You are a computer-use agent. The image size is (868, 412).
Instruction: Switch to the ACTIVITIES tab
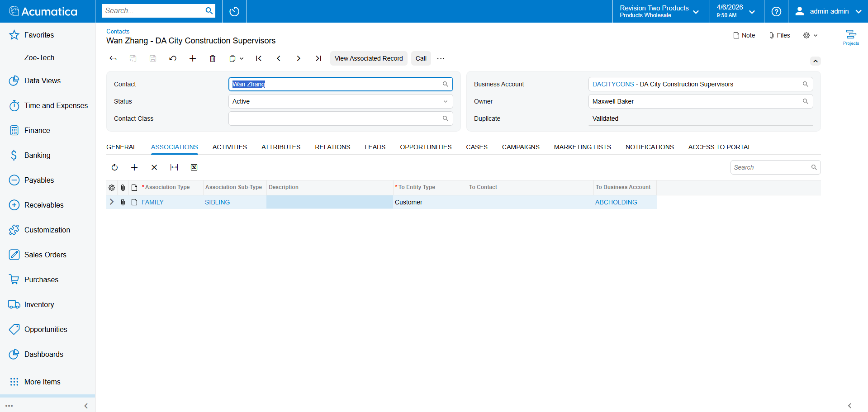click(x=230, y=147)
